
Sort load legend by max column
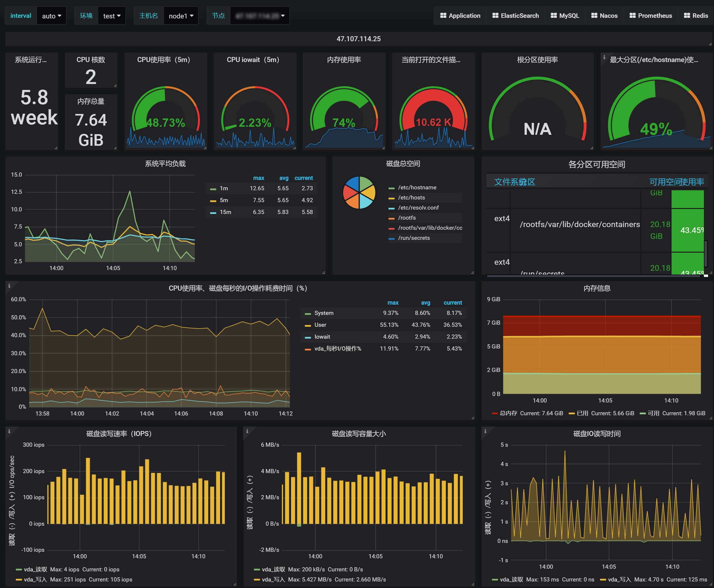pos(259,178)
